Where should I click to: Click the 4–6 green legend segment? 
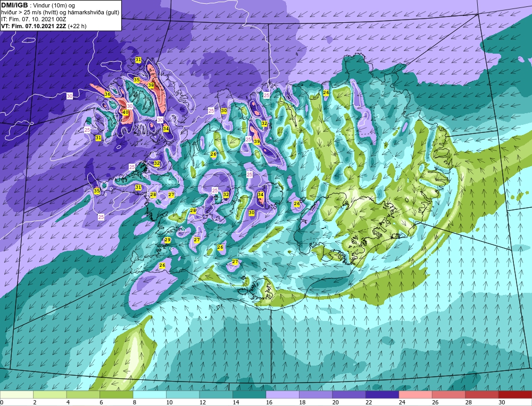[83, 394]
